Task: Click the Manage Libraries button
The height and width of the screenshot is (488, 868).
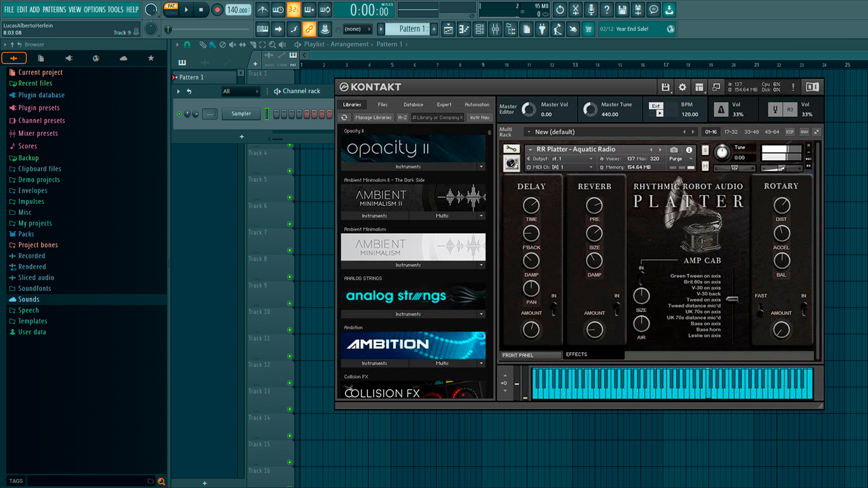Action: pos(374,118)
